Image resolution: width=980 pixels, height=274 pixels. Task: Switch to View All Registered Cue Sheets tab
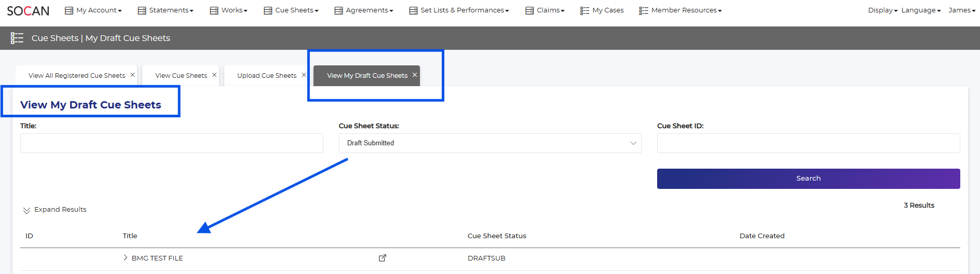point(76,76)
